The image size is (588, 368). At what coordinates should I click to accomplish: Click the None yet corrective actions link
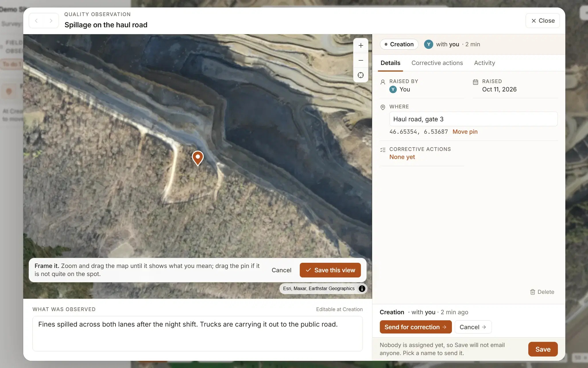402,157
